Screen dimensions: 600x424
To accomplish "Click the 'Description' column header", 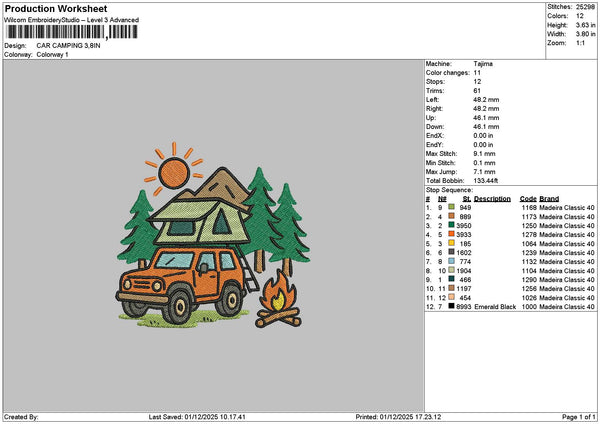I will [x=492, y=199].
